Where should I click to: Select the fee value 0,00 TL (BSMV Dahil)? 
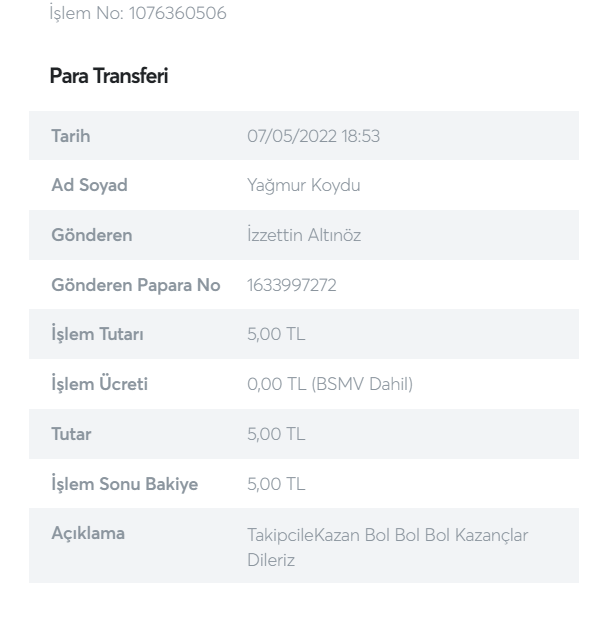pyautogui.click(x=330, y=384)
